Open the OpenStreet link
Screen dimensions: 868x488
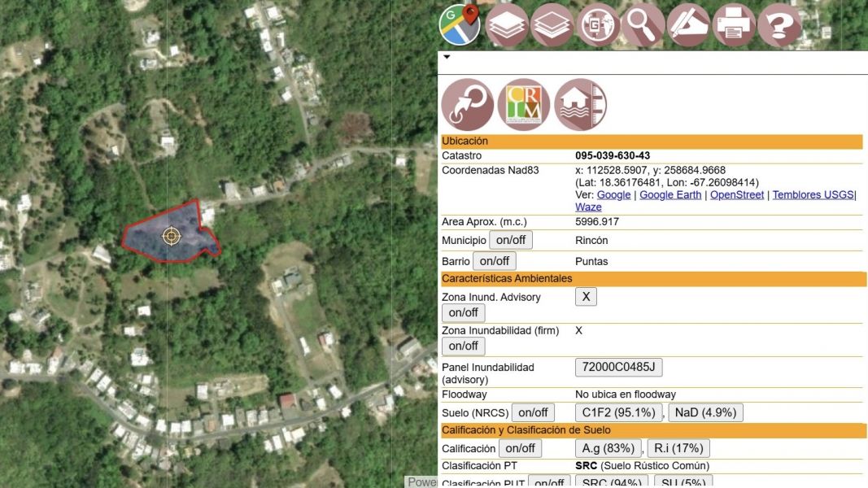(x=737, y=194)
